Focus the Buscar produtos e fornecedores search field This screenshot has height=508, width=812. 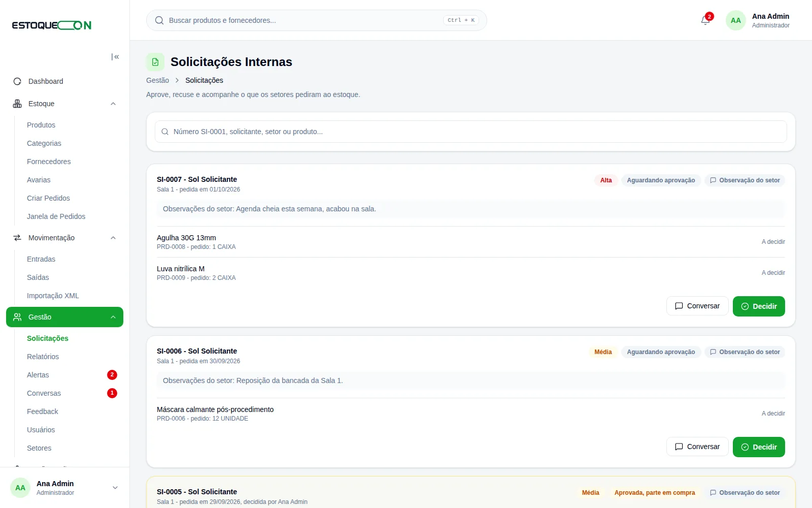point(317,20)
